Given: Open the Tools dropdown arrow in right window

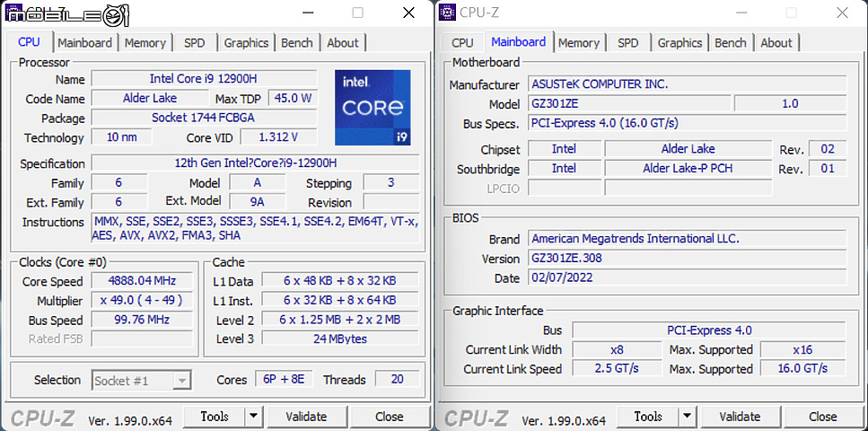Looking at the screenshot, I should point(687,416).
